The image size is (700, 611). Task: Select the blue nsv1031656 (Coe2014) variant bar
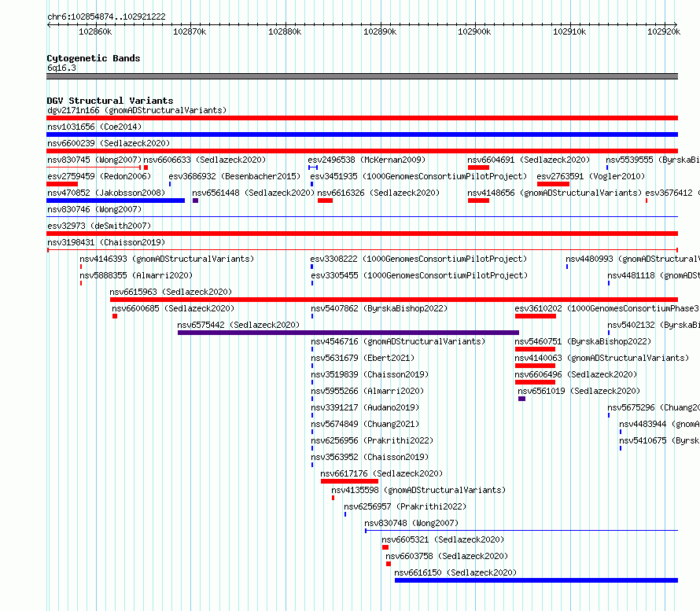[x=362, y=134]
